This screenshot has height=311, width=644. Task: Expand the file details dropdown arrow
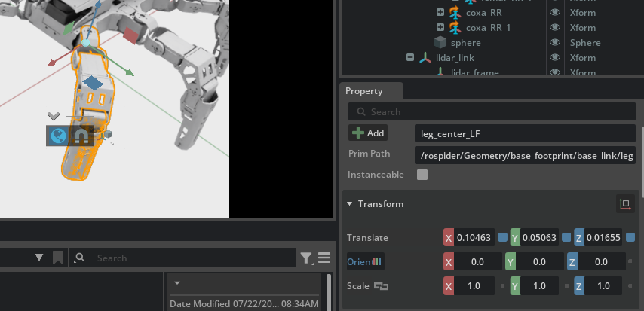(x=177, y=283)
